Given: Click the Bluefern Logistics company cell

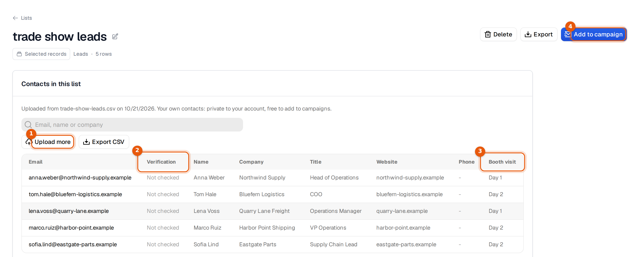Looking at the screenshot, I should point(262,194).
